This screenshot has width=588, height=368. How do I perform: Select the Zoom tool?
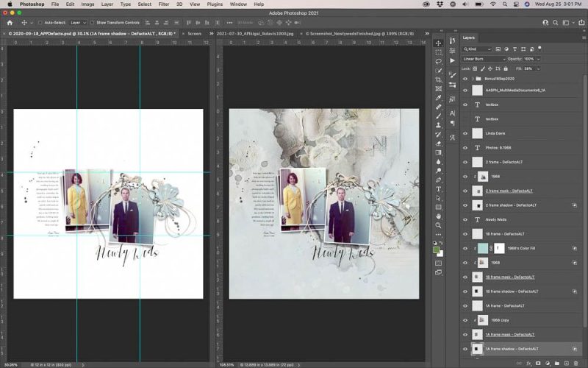pyautogui.click(x=438, y=225)
